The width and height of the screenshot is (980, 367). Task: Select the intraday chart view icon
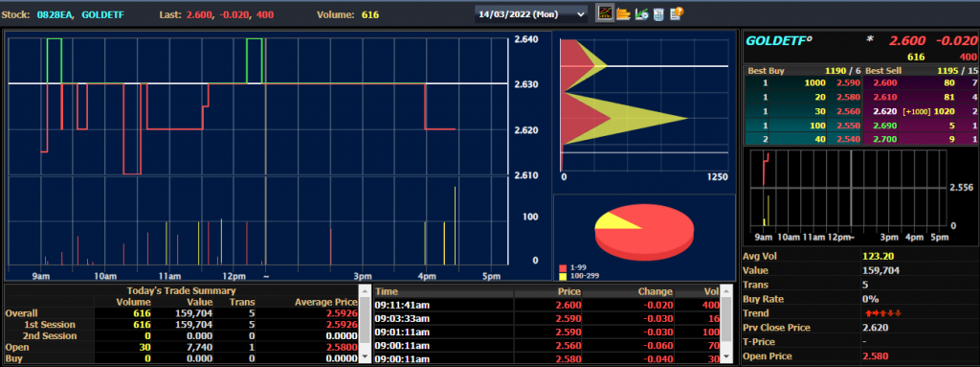coord(605,13)
